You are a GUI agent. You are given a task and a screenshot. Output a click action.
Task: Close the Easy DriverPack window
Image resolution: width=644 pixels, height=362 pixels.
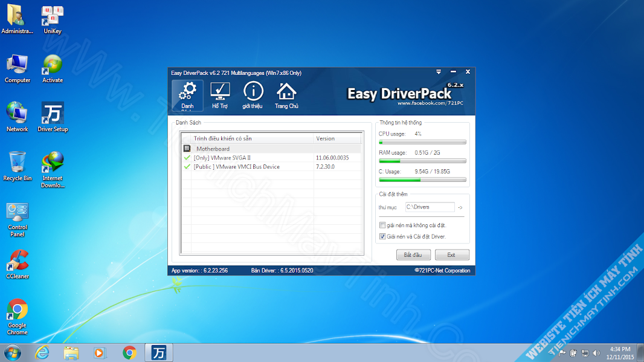coord(468,72)
